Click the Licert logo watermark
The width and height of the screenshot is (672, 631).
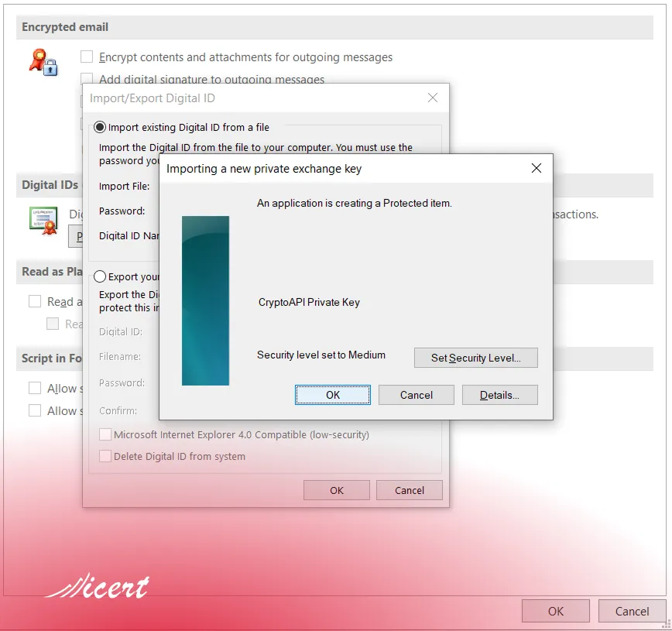click(98, 588)
